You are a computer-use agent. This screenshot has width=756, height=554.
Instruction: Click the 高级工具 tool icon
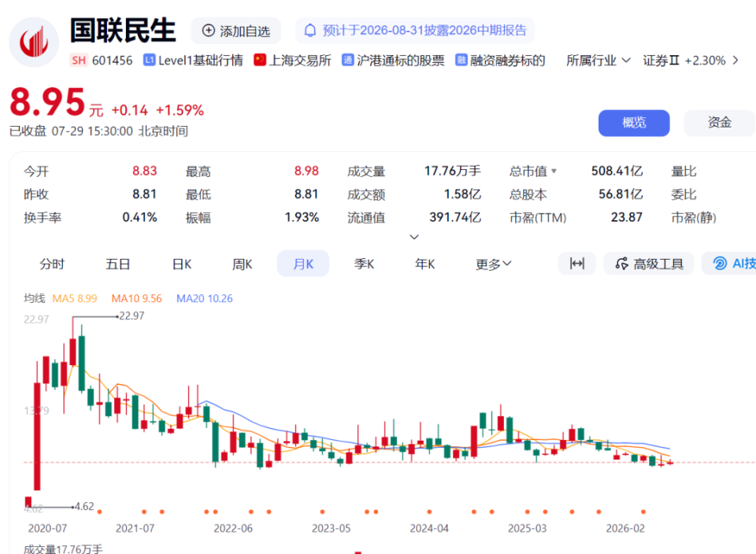[622, 264]
